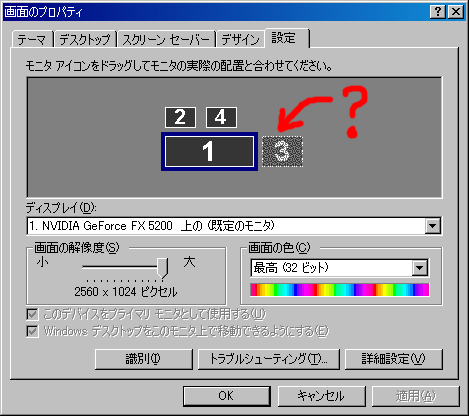
Task: Select monitor icon 1
Action: tap(209, 151)
